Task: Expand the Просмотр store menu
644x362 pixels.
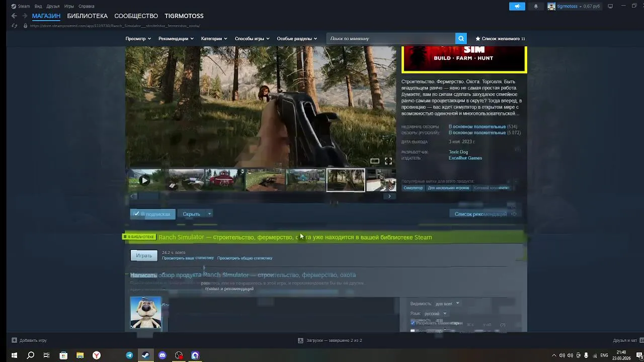Action: [138, 39]
